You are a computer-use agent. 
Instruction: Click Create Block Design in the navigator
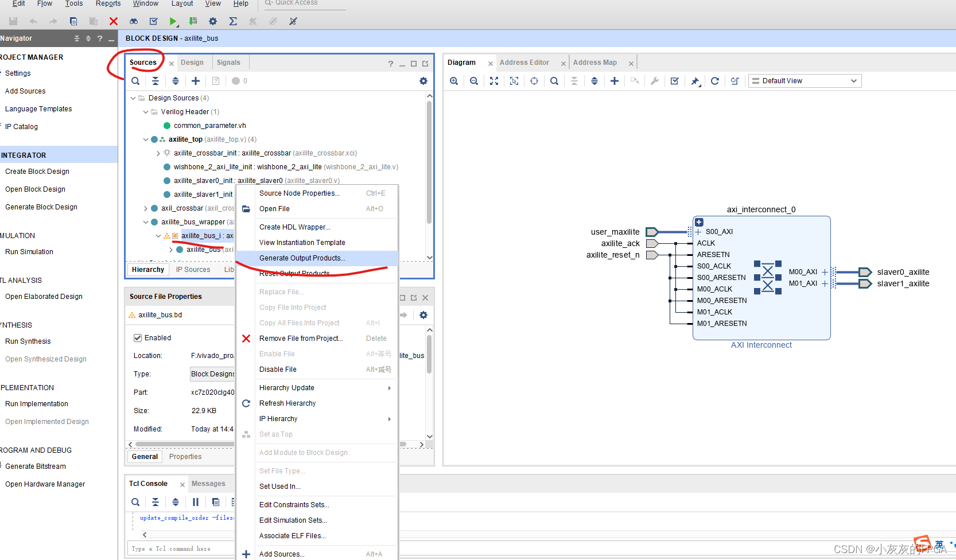pos(37,172)
